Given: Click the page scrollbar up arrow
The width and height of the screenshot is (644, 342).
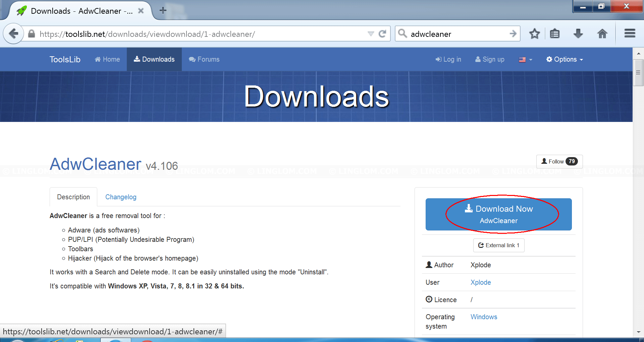Looking at the screenshot, I should tap(638, 53).
